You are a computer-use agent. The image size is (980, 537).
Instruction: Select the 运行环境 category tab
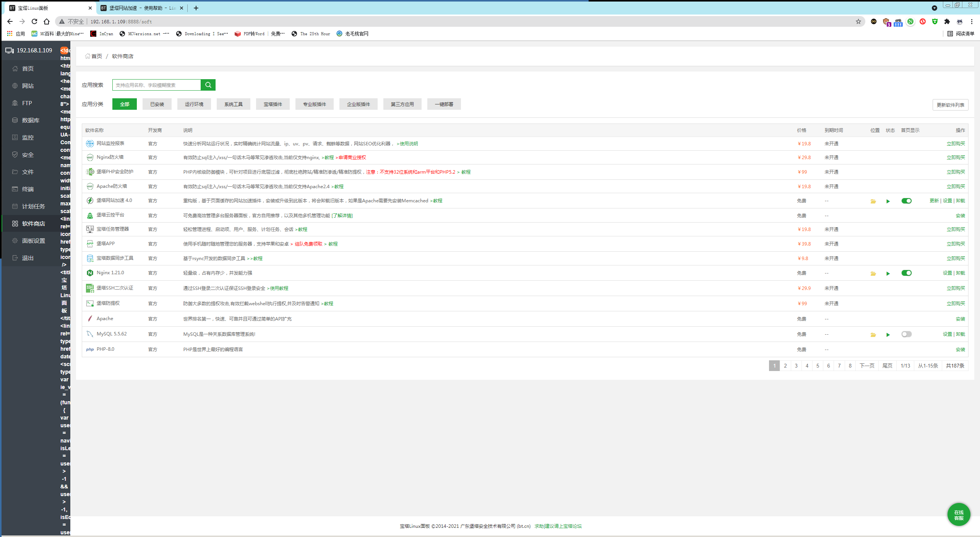[194, 104]
